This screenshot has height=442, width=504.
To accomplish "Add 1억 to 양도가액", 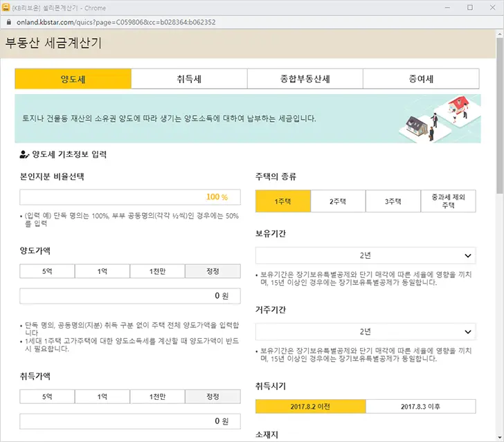I will (102, 271).
